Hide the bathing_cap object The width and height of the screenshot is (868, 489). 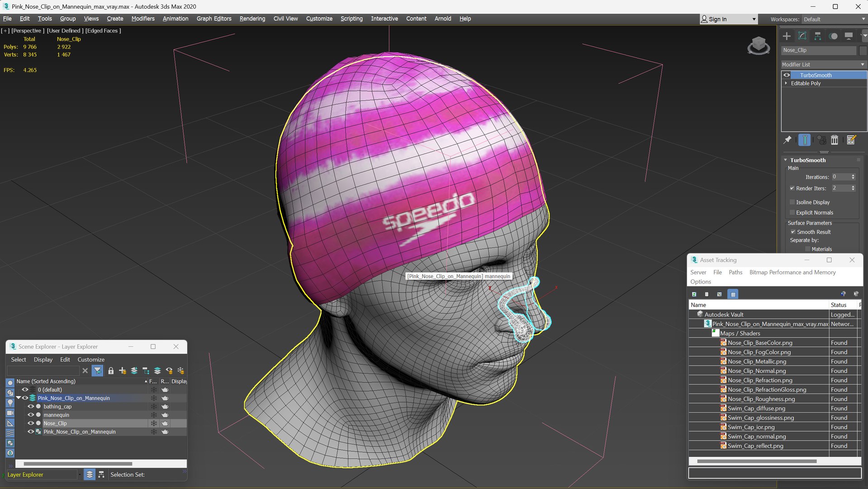(x=31, y=407)
